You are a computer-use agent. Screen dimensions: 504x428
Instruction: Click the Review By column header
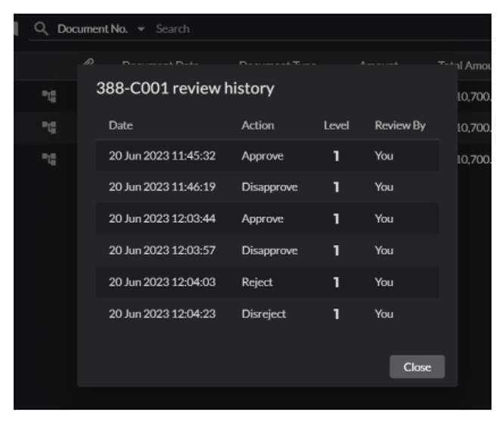pyautogui.click(x=400, y=126)
